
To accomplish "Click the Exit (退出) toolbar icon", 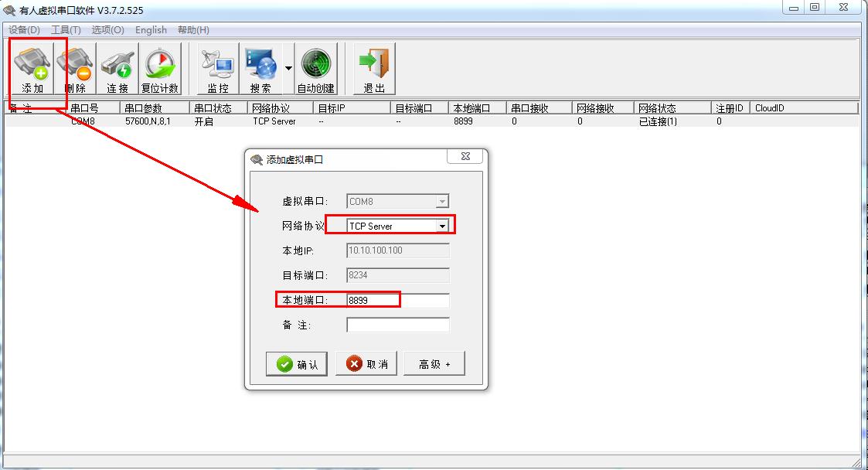I will click(374, 69).
